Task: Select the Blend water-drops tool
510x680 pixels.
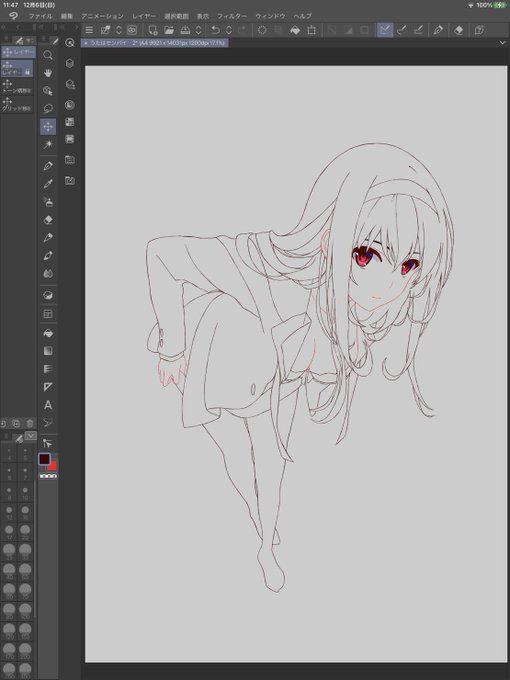Action: (48, 274)
